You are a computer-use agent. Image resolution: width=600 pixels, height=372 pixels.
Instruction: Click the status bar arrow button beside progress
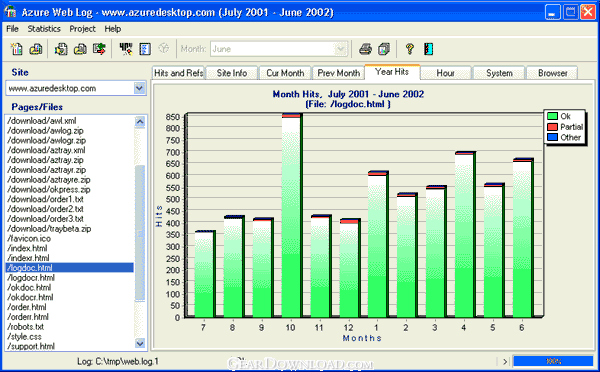(x=505, y=361)
